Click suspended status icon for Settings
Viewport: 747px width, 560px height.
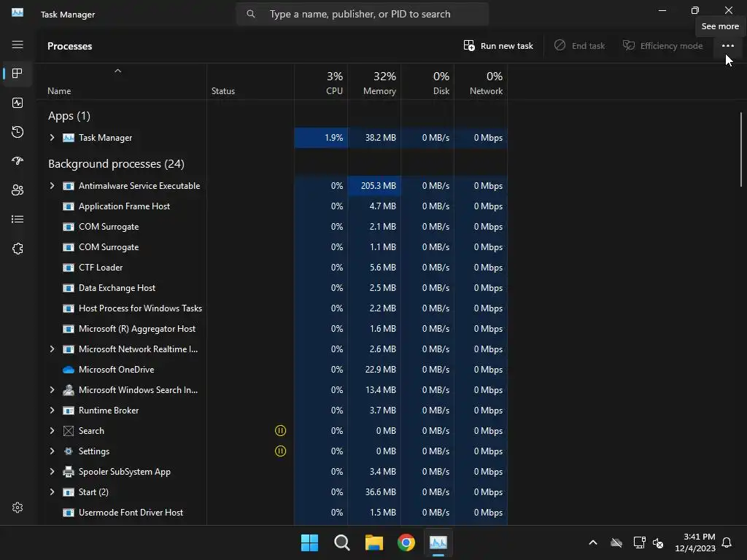click(x=281, y=451)
